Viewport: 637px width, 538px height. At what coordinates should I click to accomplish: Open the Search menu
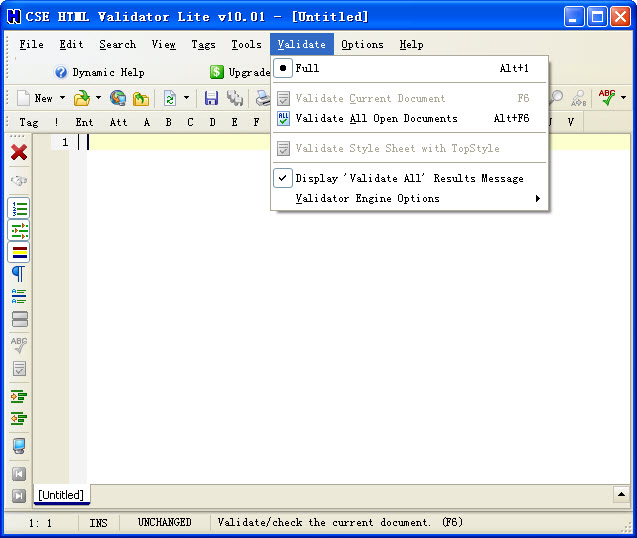click(x=117, y=44)
